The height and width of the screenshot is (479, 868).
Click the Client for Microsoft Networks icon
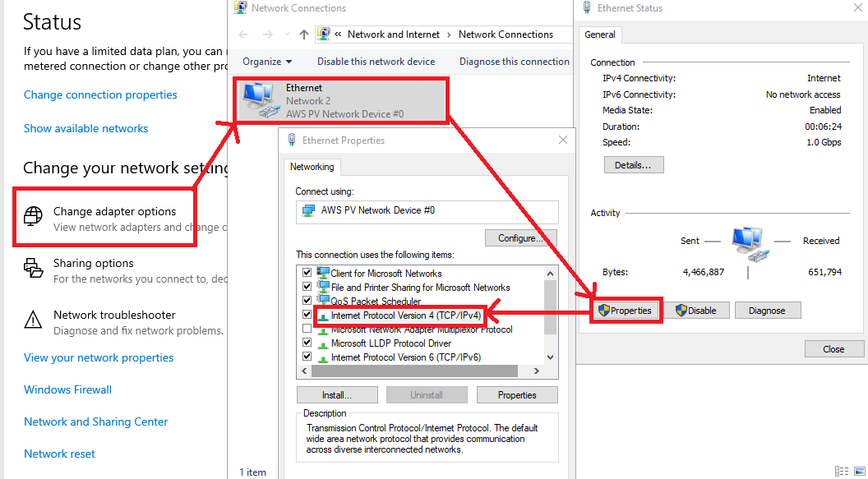click(323, 273)
